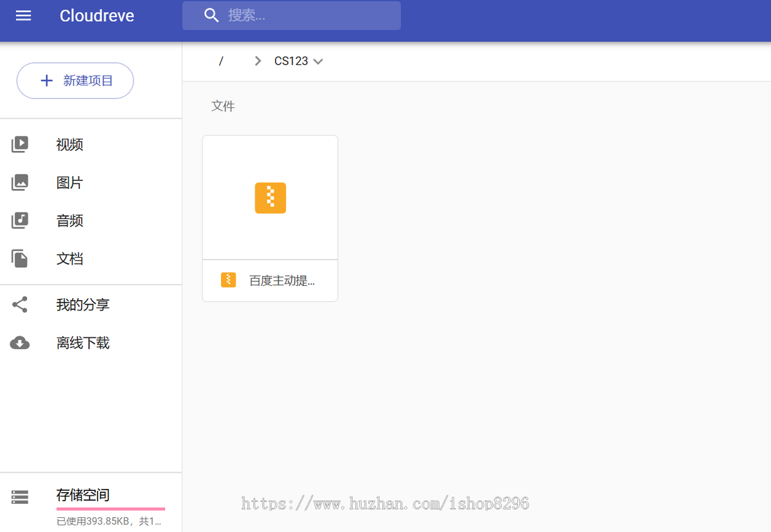Click the plus icon in 新建项目
This screenshot has width=771, height=532.
click(x=46, y=80)
